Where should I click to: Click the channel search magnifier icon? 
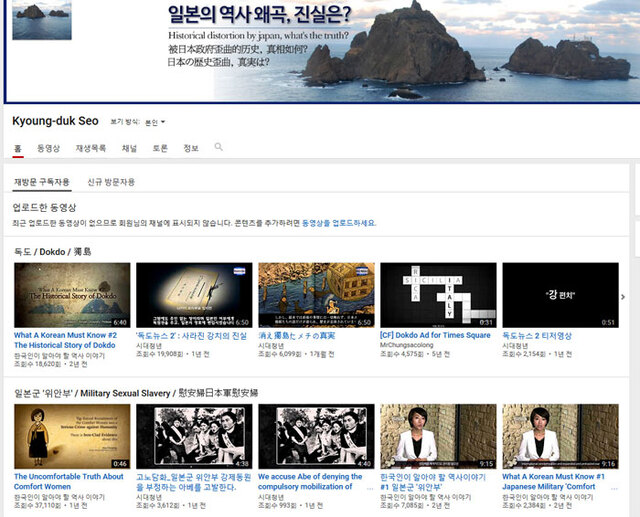click(219, 147)
